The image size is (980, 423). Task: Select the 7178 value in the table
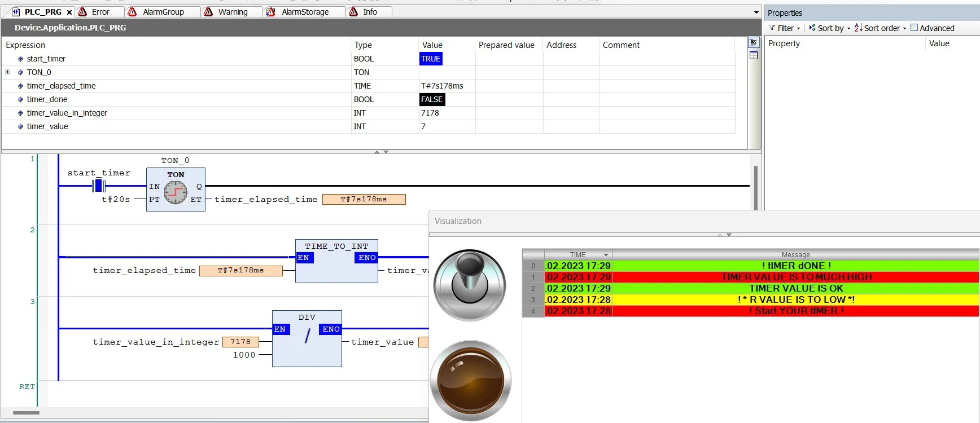coord(430,113)
